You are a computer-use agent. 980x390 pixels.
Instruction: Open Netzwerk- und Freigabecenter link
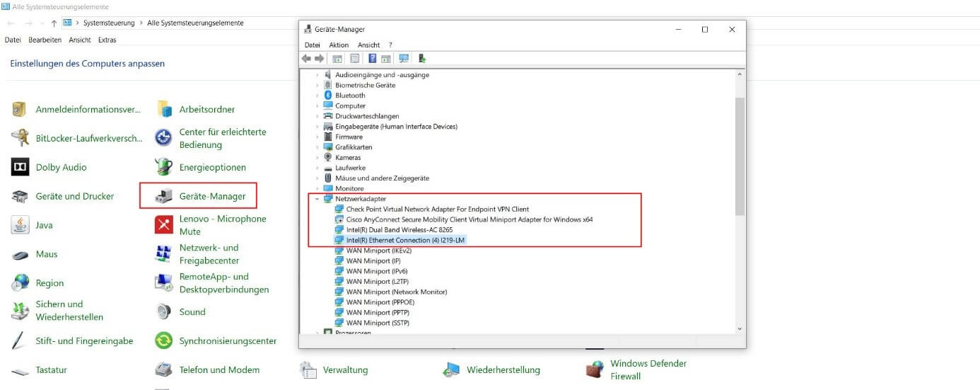(209, 254)
